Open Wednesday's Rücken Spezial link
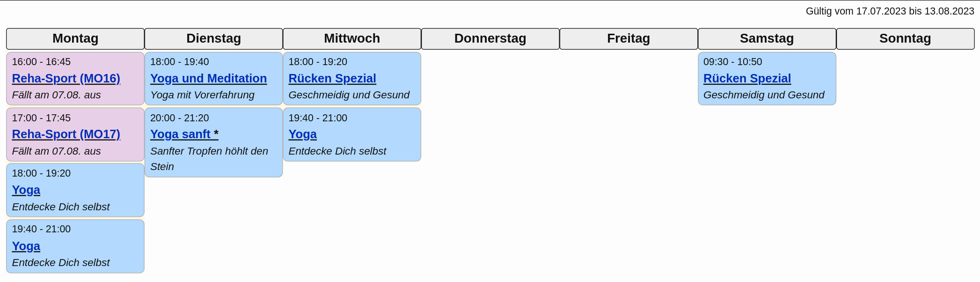980x282 pixels. tap(332, 78)
